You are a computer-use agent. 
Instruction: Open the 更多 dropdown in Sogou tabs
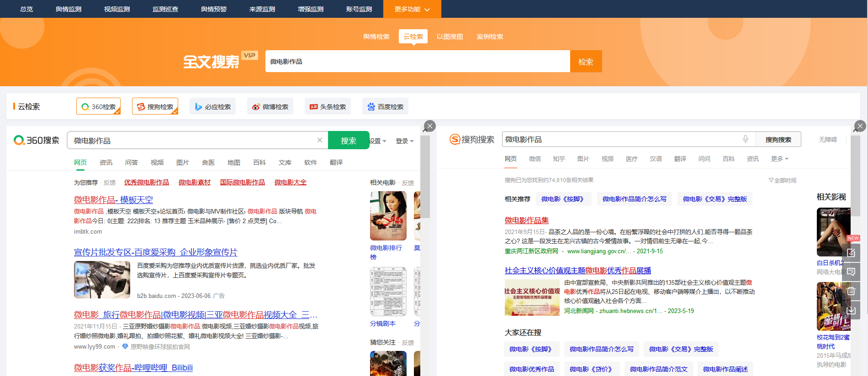point(779,159)
